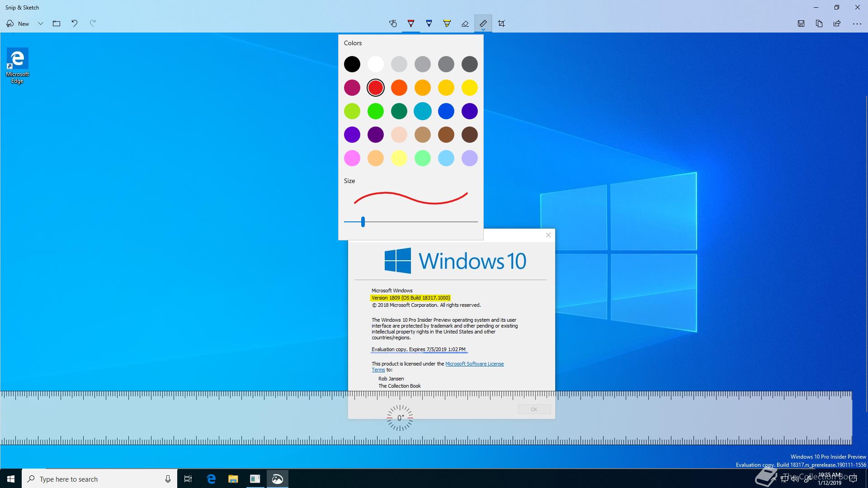Pick the medium brown color swatch

446,135
